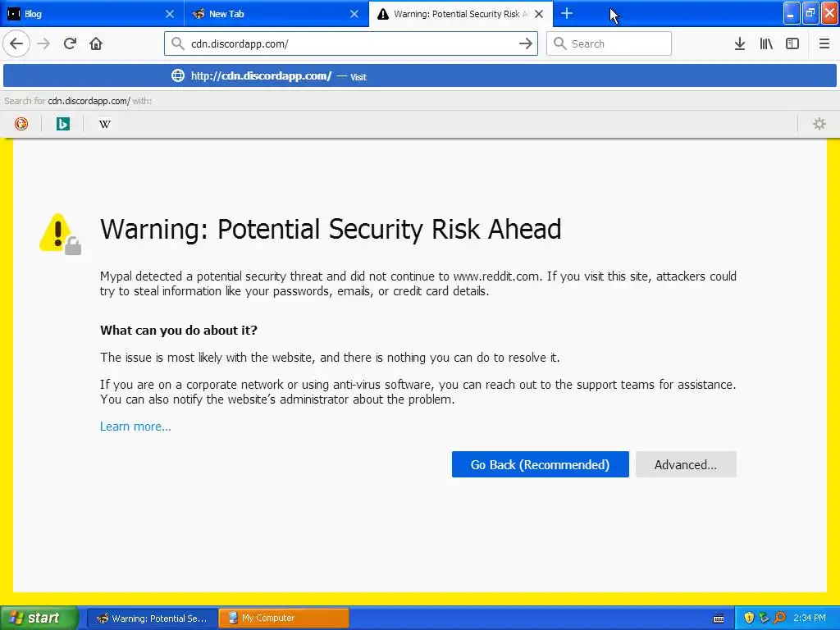The height and width of the screenshot is (630, 840).
Task: Click the What can you do about it? heading
Action: [x=178, y=330]
